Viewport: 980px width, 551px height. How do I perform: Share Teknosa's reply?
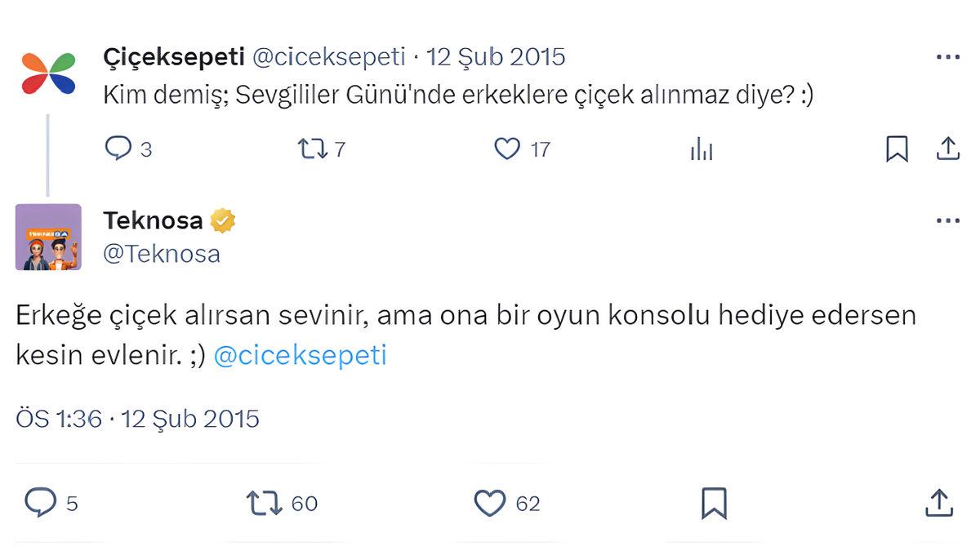[938, 503]
